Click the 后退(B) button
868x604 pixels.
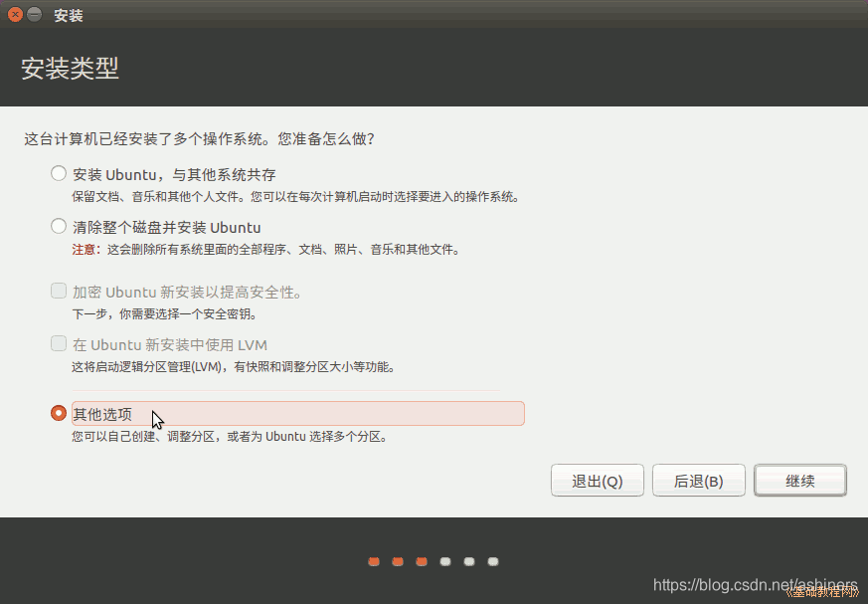pyautogui.click(x=699, y=481)
